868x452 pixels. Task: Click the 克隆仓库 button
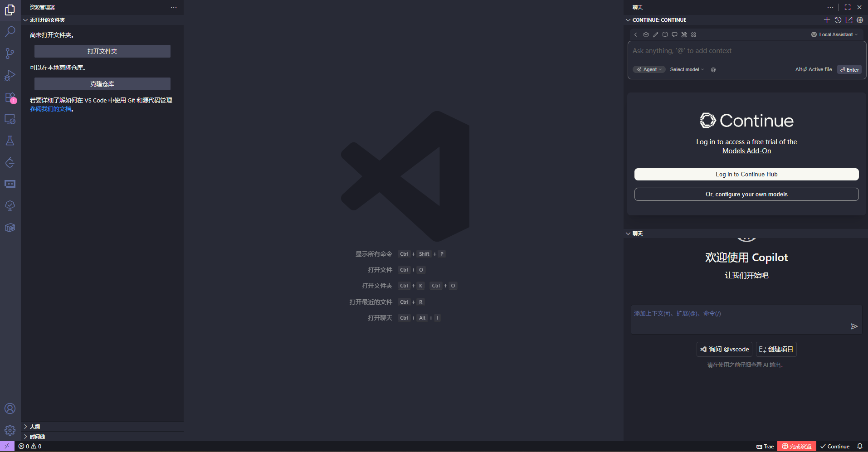pyautogui.click(x=102, y=84)
